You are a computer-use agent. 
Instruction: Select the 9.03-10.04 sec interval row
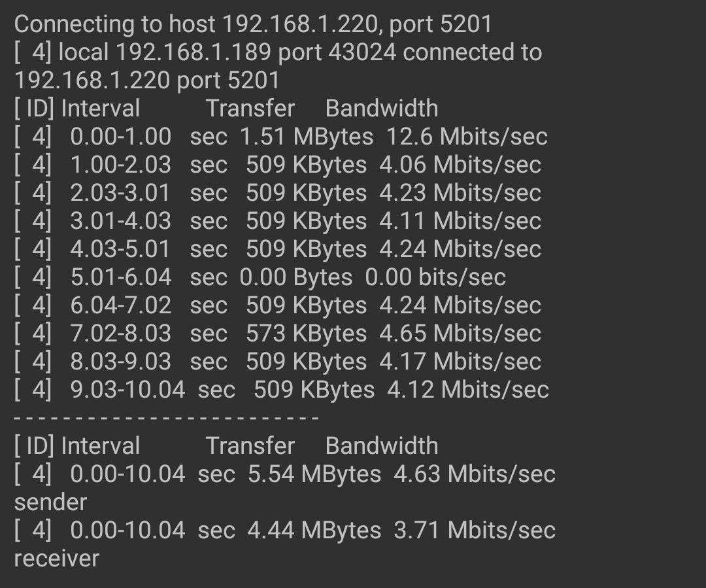(282, 390)
